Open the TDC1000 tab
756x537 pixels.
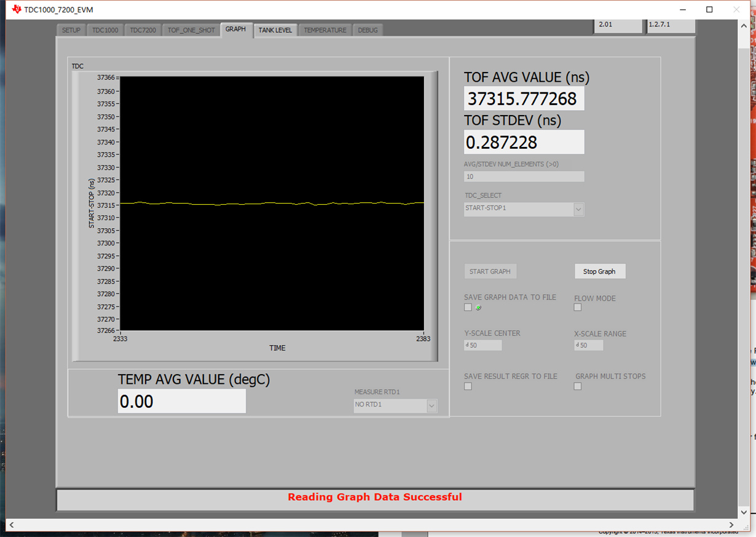click(105, 30)
